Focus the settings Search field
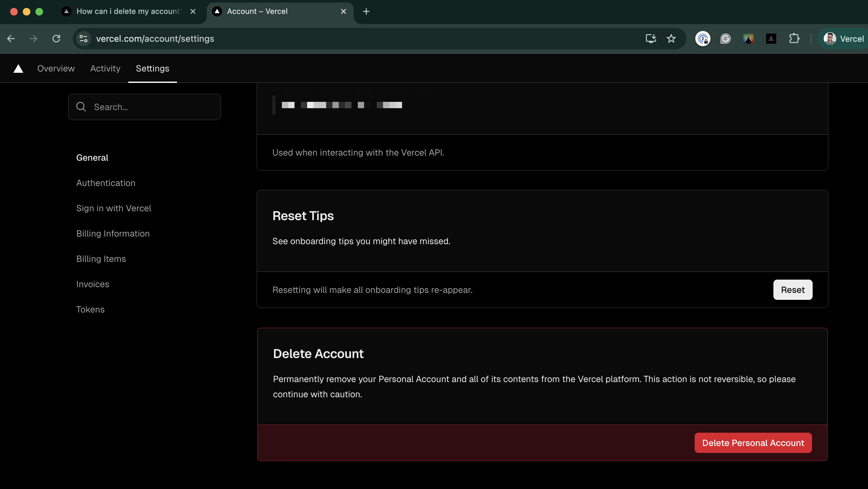Image resolution: width=868 pixels, height=489 pixels. (x=144, y=107)
